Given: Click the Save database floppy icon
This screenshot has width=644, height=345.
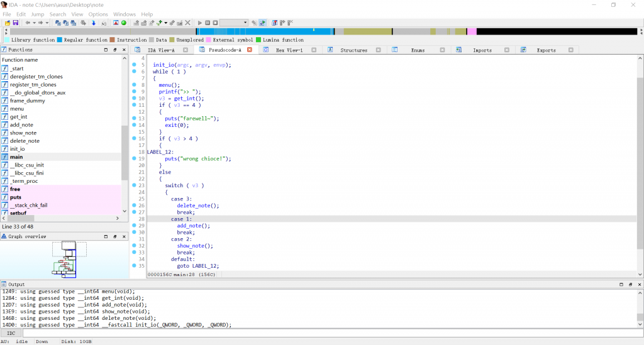Looking at the screenshot, I should pos(16,23).
